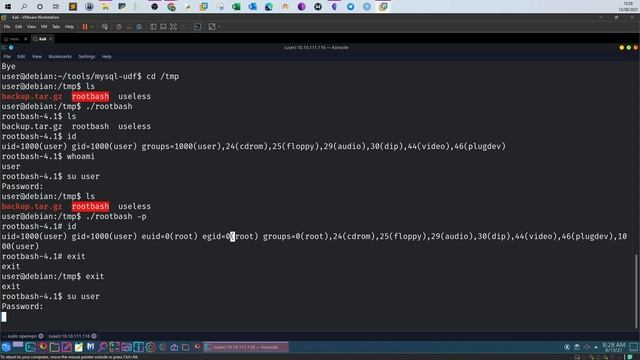The image size is (640, 360).
Task: Launch Sublime Text from Windows taskbar
Action: (x=73, y=7)
